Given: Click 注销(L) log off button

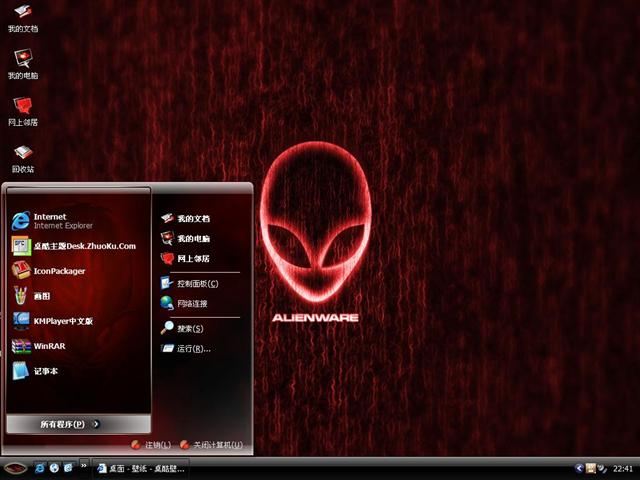Looking at the screenshot, I should 151,445.
